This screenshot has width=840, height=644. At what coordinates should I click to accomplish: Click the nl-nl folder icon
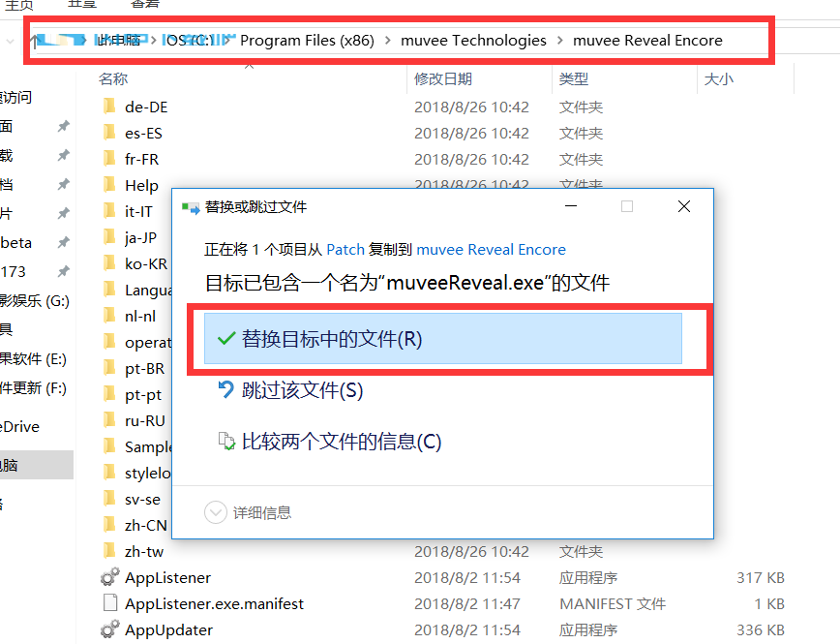[x=109, y=316]
